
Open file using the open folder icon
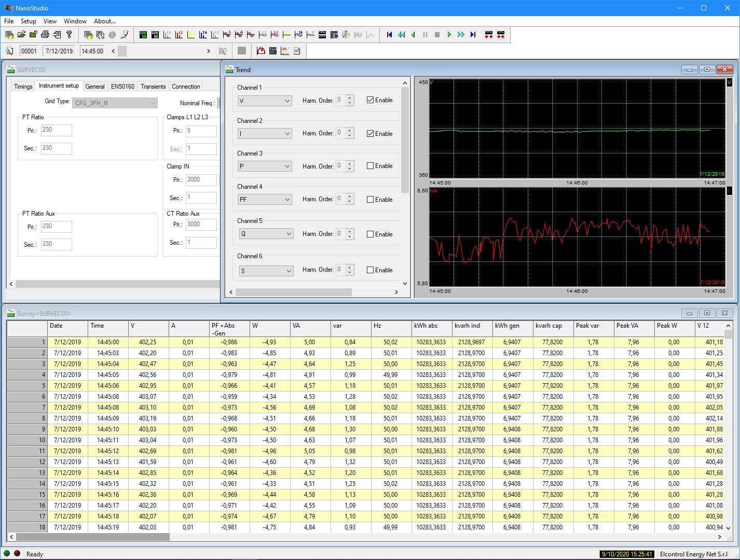pyautogui.click(x=21, y=35)
